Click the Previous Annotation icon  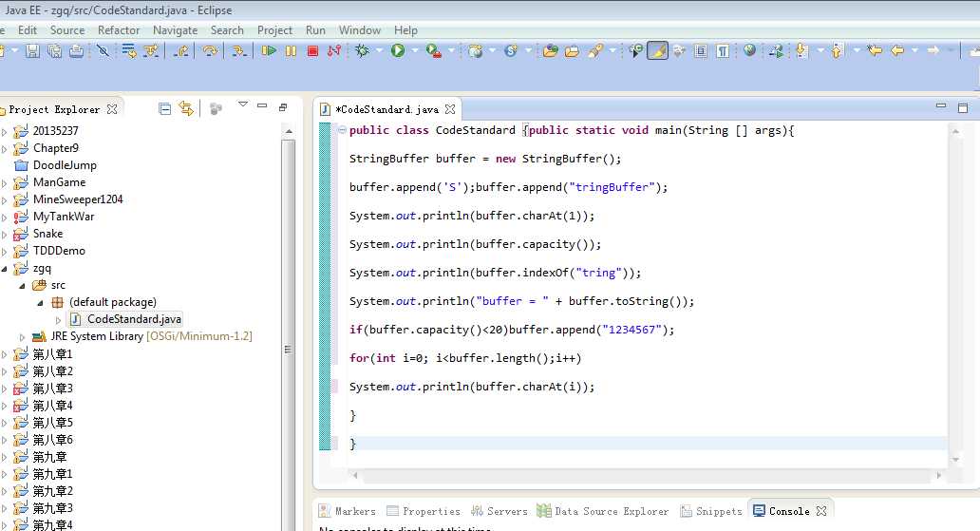coord(838,51)
